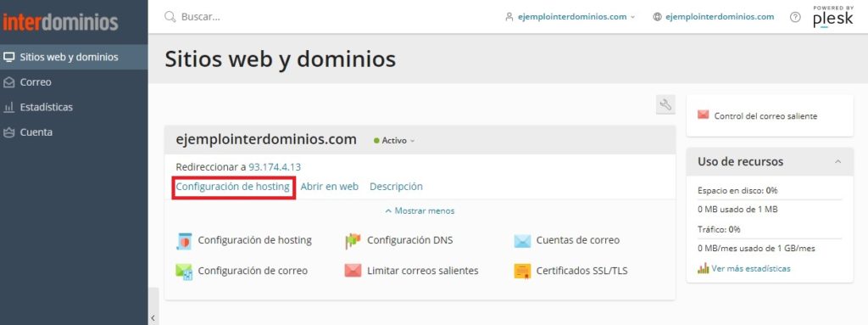
Task: Click the Limitar correos salientes red envelope icon
Action: tap(353, 271)
